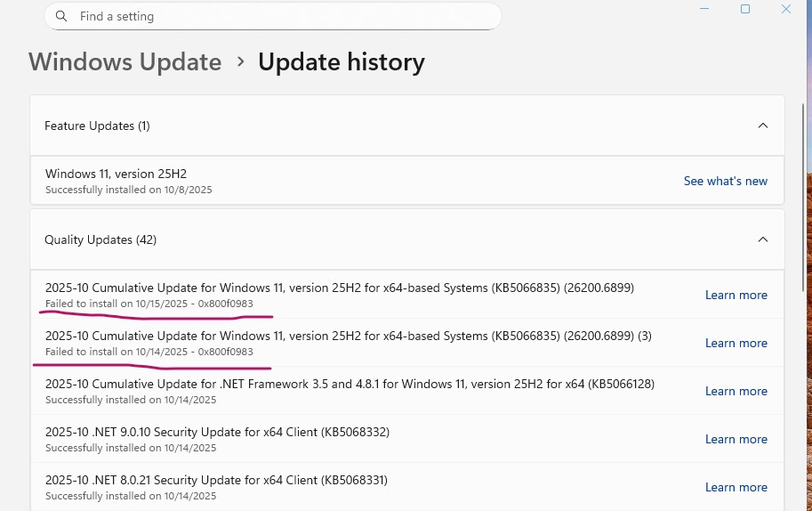Open Learn more for KB5066835 failed 10/15/2025
This screenshot has width=812, height=511.
736,295
